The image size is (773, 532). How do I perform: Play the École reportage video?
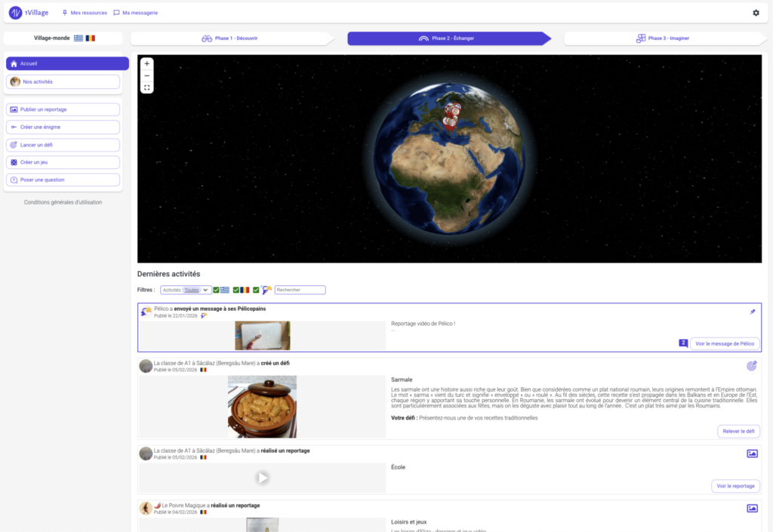pyautogui.click(x=262, y=478)
